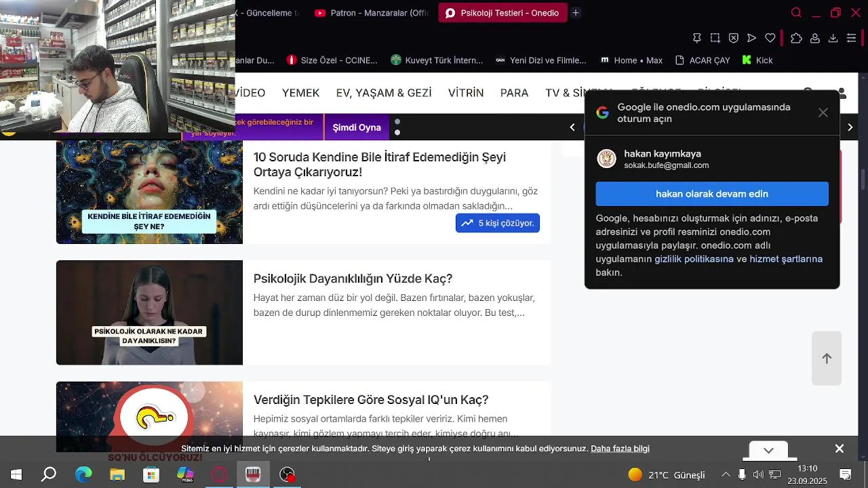
Task: Click the pin icon in the address bar
Action: [697, 38]
